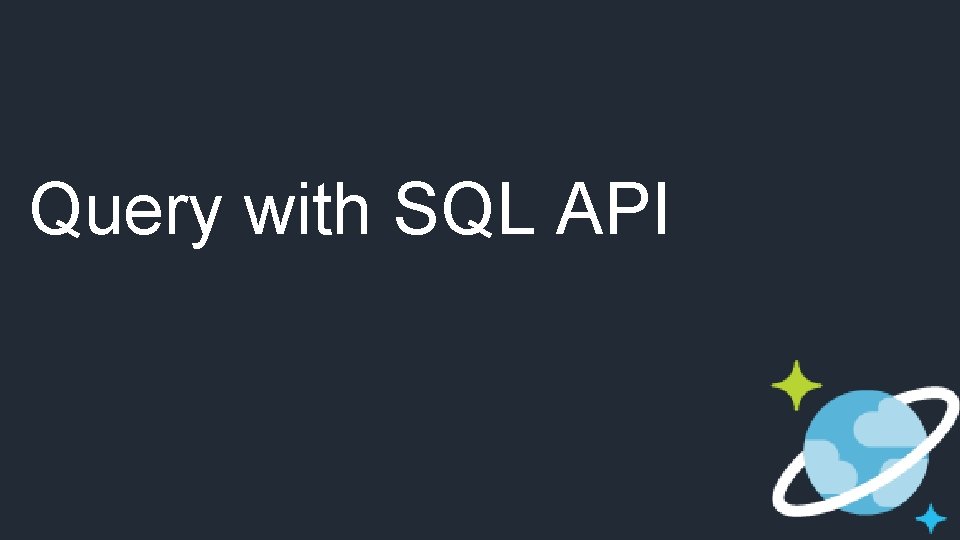Select the word "Query" in the title
The height and width of the screenshot is (540, 960).
click(126, 210)
